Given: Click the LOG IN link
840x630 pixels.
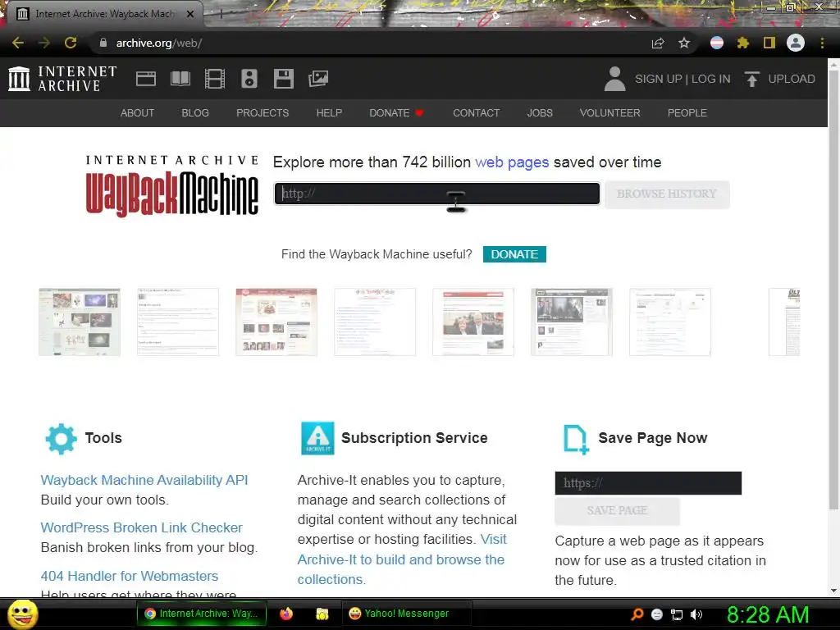Looking at the screenshot, I should 711,79.
